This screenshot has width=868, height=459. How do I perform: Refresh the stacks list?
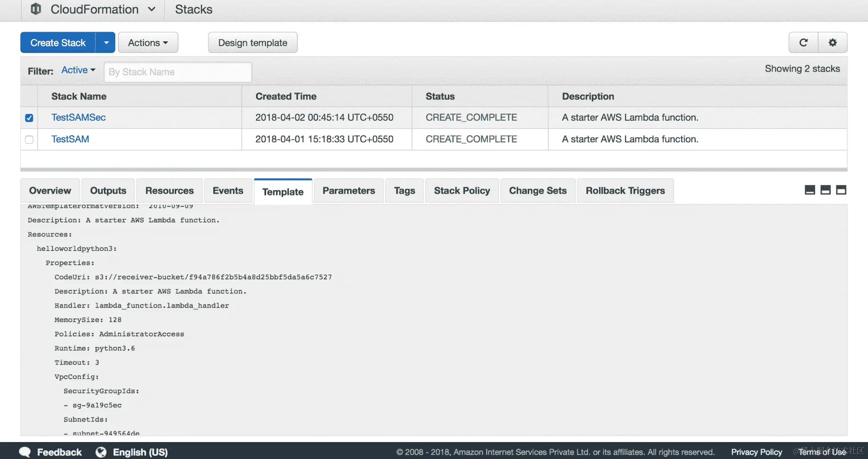803,43
